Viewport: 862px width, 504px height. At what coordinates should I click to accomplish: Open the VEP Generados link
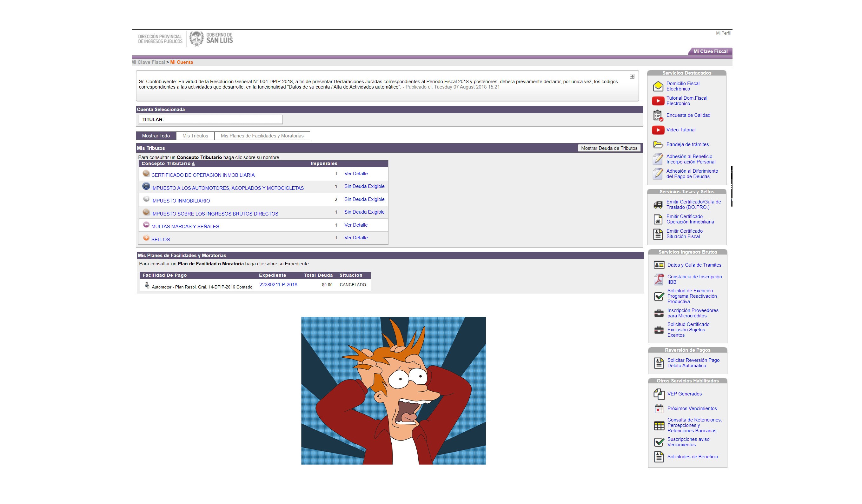[x=685, y=394]
